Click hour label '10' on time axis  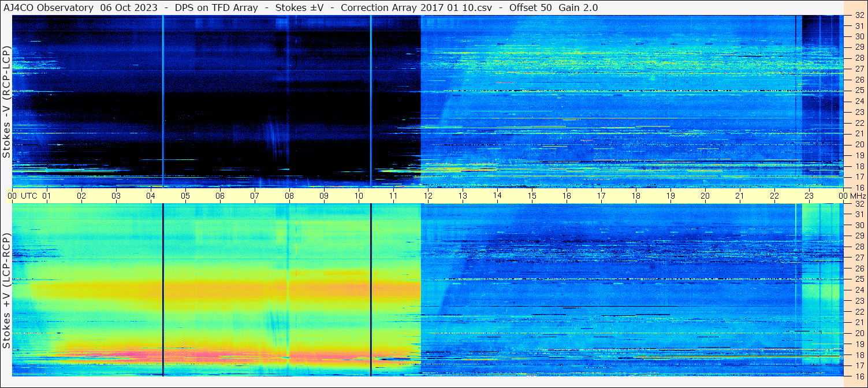pos(359,196)
